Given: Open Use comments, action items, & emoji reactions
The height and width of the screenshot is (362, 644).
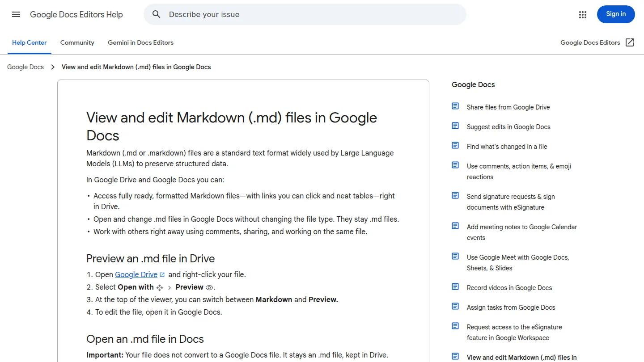Looking at the screenshot, I should tap(519, 172).
